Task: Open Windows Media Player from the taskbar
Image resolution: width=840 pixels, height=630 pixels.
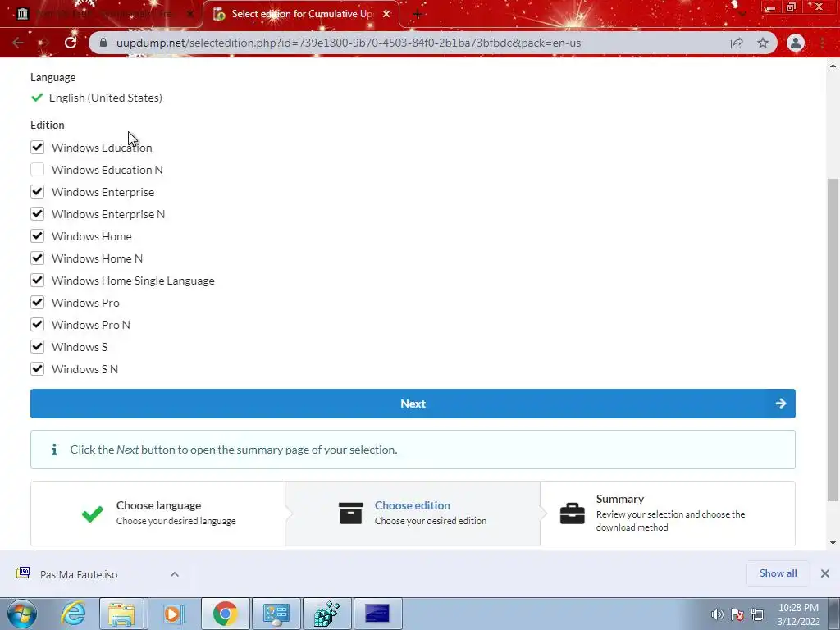Action: [173, 614]
